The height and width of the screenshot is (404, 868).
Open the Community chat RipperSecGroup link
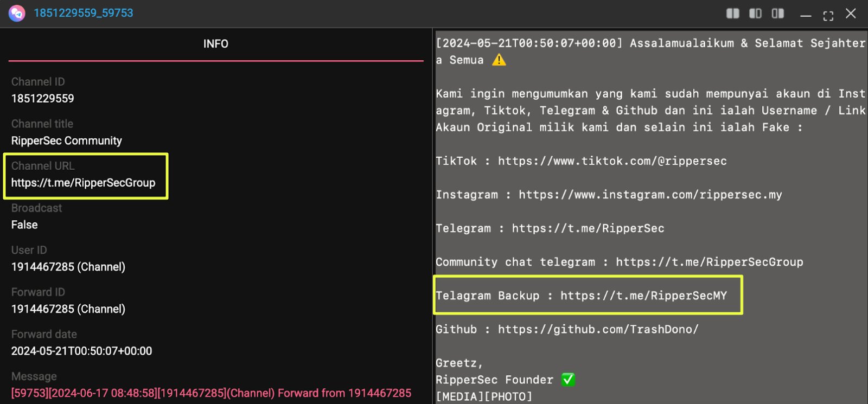(709, 262)
